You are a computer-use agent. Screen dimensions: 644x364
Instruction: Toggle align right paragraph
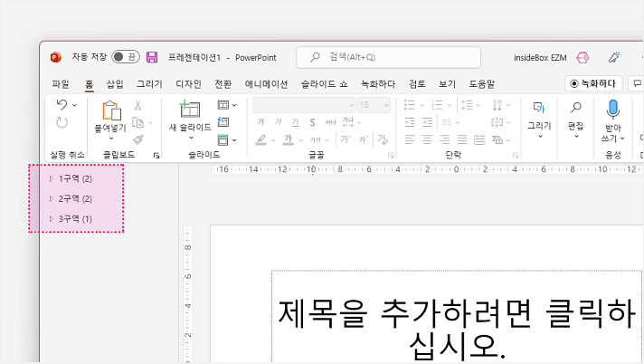tap(445, 139)
